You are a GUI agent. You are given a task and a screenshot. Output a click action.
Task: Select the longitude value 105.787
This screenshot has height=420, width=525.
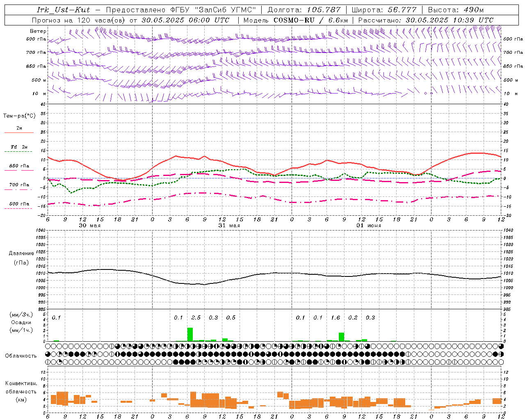point(324,10)
